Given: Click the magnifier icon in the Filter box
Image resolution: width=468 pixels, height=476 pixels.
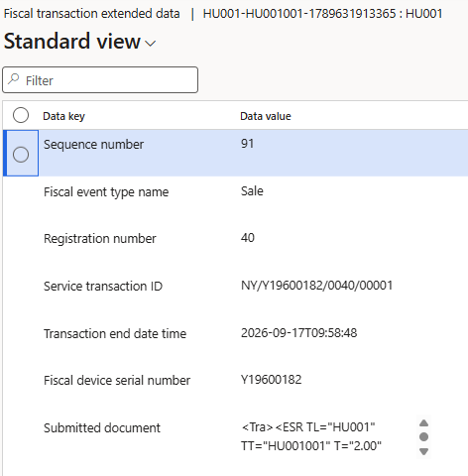Looking at the screenshot, I should point(14,79).
